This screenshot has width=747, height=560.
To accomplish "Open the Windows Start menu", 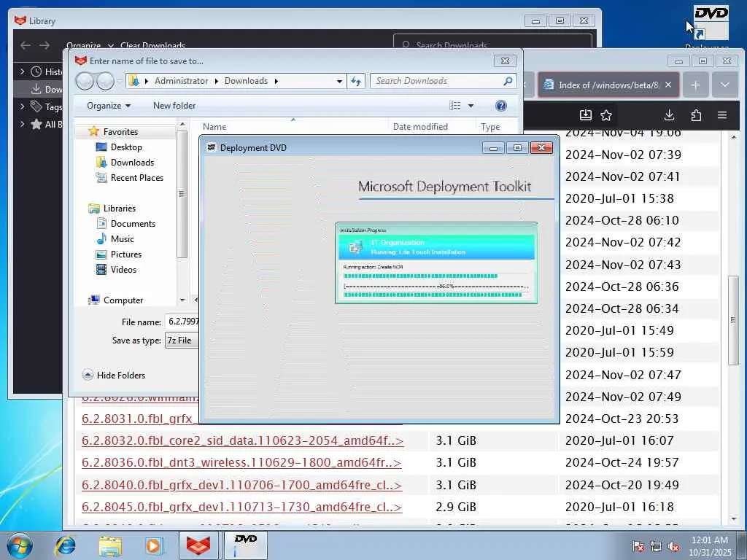I will pyautogui.click(x=20, y=545).
